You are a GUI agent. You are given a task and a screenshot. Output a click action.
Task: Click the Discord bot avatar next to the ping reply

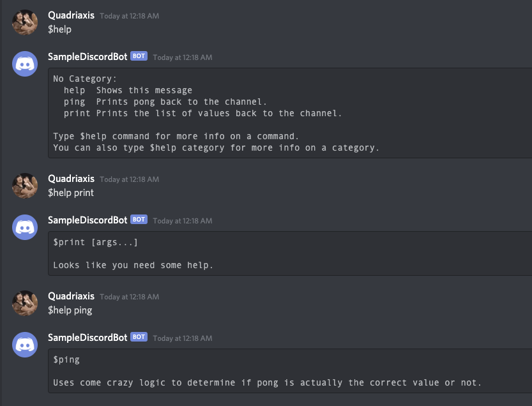pos(24,345)
